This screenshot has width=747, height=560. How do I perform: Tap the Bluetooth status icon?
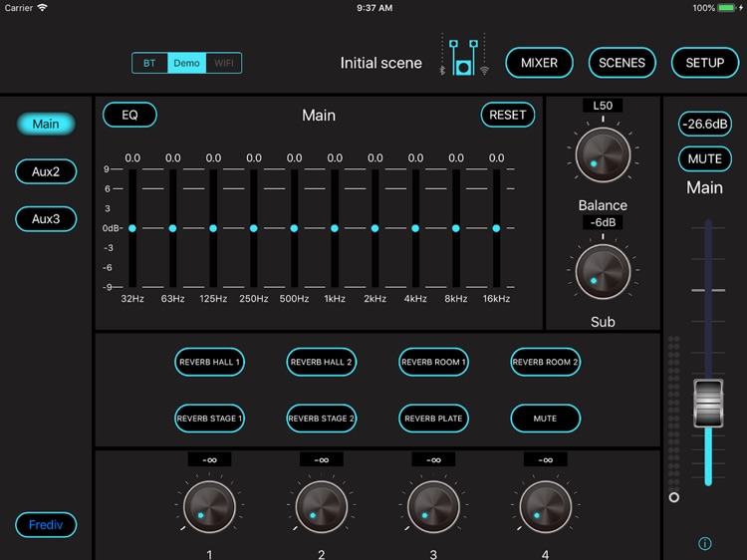tap(441, 71)
